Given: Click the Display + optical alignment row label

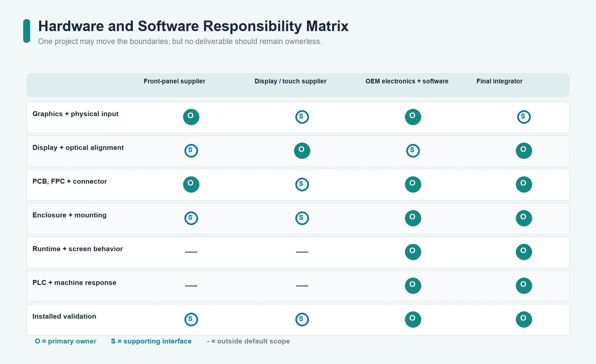Looking at the screenshot, I should 78,148.
